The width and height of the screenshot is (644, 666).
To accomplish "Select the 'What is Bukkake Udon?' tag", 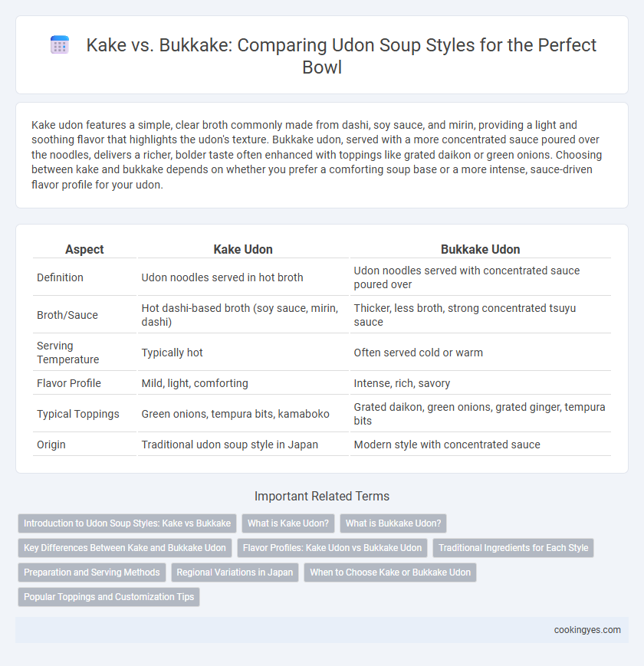I will coord(393,523).
